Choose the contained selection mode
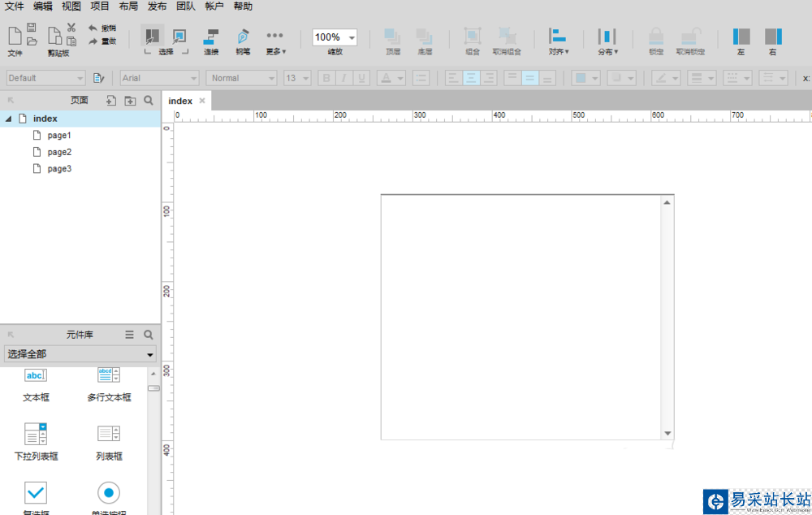Screen dimensions: 812x515 pyautogui.click(x=179, y=37)
